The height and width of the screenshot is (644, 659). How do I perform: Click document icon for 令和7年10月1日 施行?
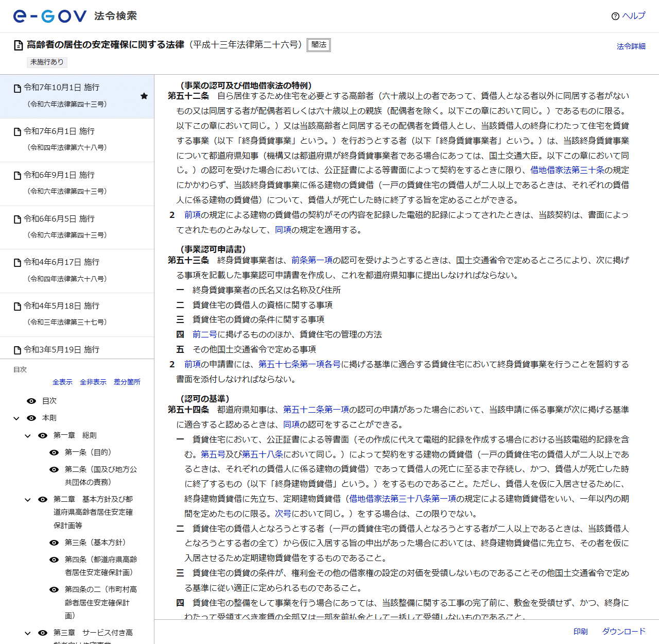coord(18,88)
